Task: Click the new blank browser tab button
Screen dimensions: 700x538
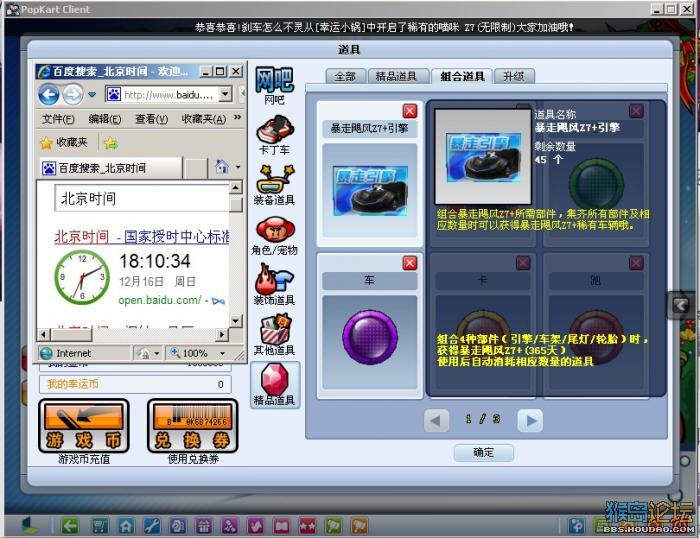Action: tap(196, 168)
